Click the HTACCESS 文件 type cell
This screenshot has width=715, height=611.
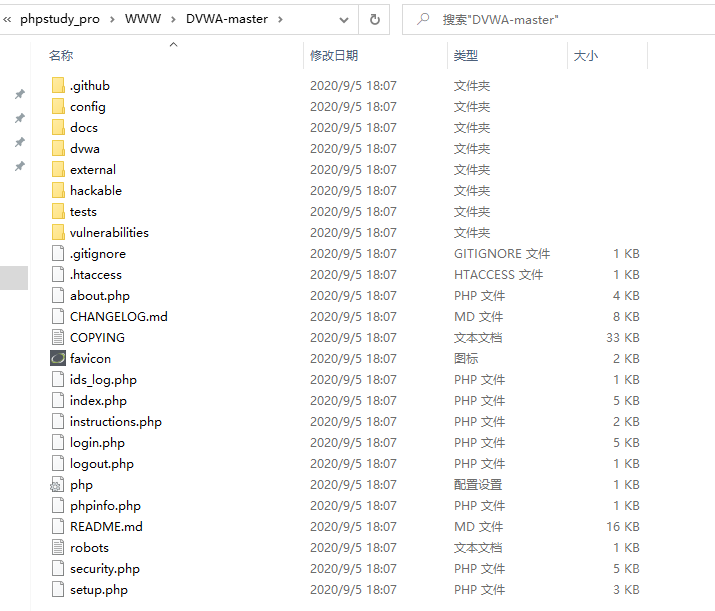(498, 274)
